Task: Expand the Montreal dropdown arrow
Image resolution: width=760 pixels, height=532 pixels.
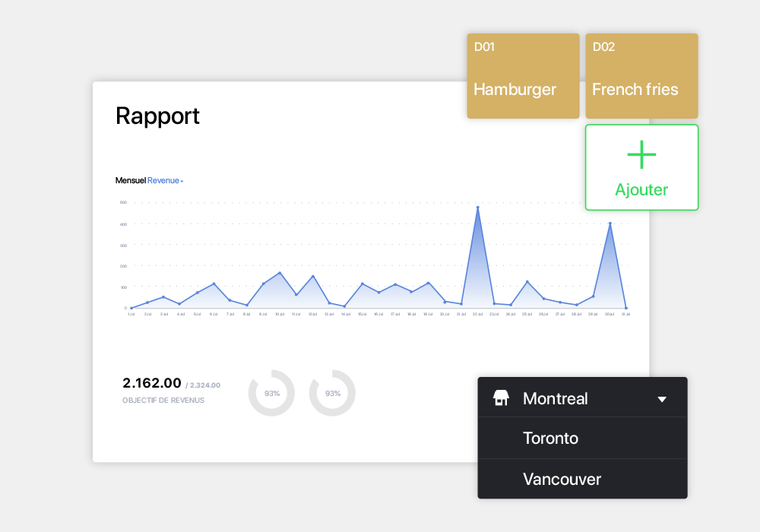Action: coord(662,399)
